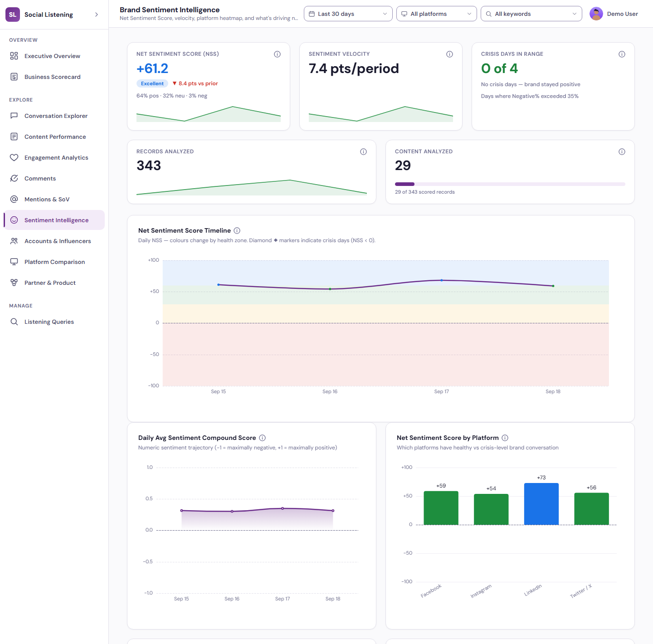The height and width of the screenshot is (644, 653).
Task: Open Content Performance page
Action: point(54,137)
